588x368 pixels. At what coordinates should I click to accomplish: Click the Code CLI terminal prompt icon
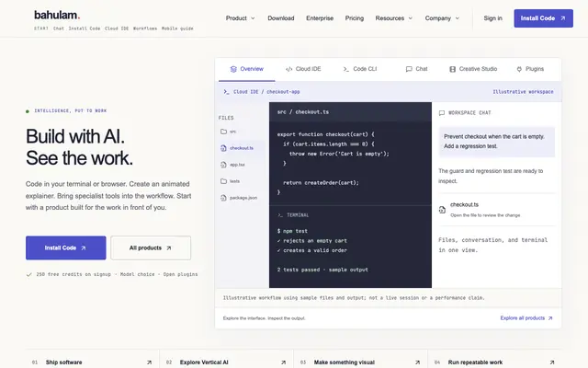pos(346,69)
